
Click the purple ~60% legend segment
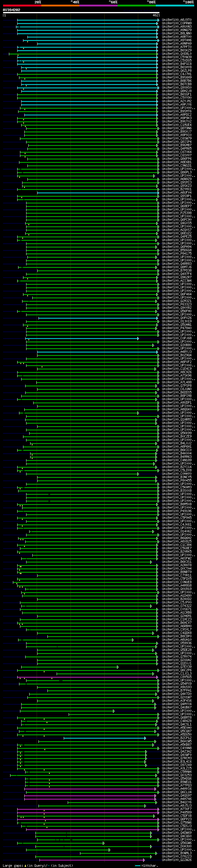(98, 6)
